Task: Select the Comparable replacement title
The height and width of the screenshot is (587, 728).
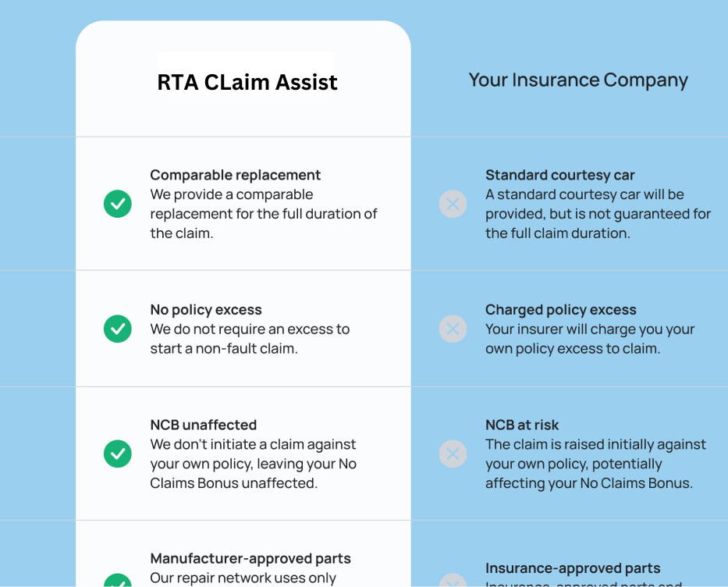Action: (x=236, y=175)
